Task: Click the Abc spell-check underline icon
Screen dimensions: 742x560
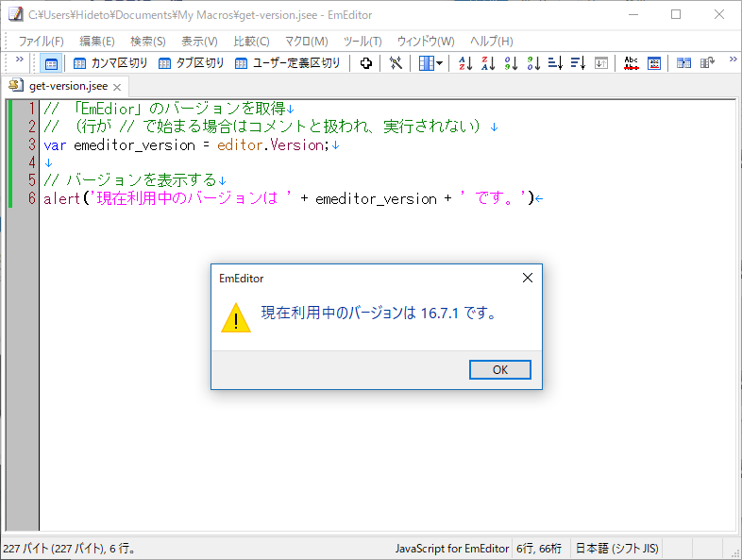Action: [631, 63]
